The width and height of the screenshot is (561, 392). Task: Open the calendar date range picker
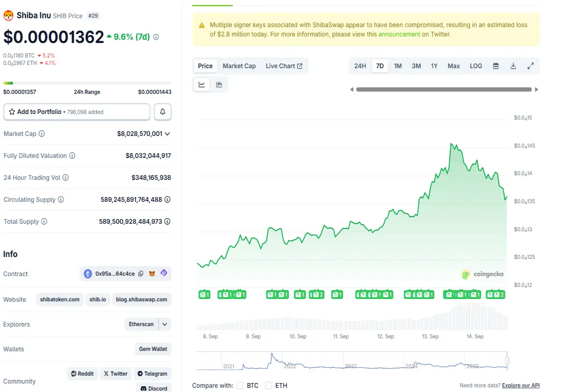[x=496, y=66]
